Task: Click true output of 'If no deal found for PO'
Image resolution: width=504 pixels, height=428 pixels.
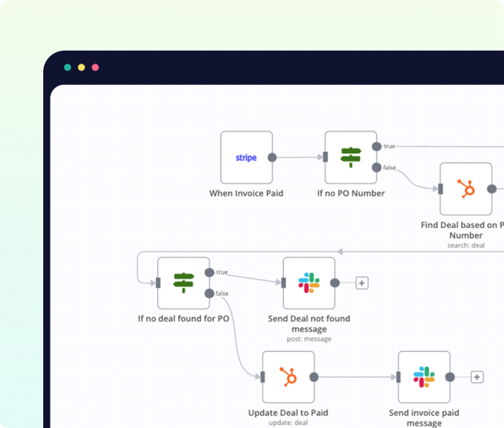Action: [x=209, y=273]
